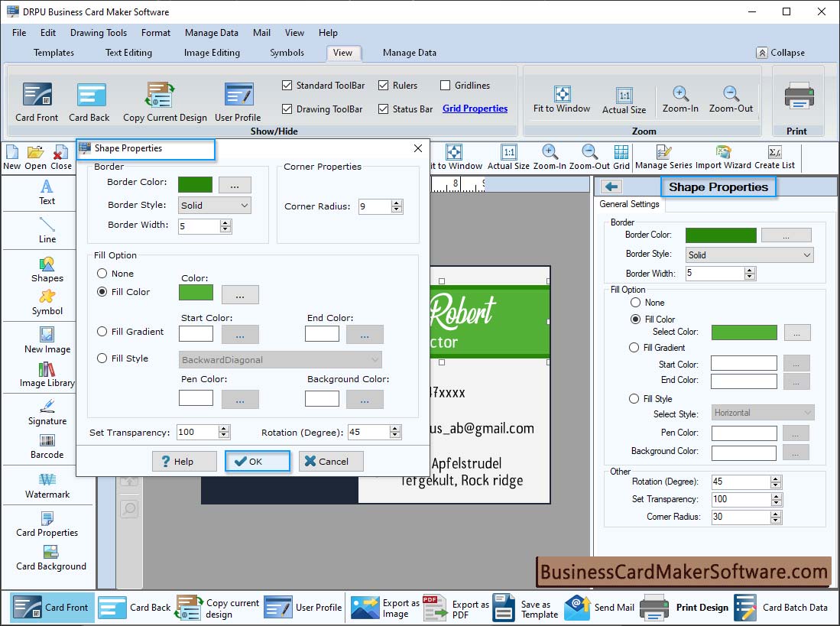Click the Print ribbon icon
The image size is (840, 626).
799,97
